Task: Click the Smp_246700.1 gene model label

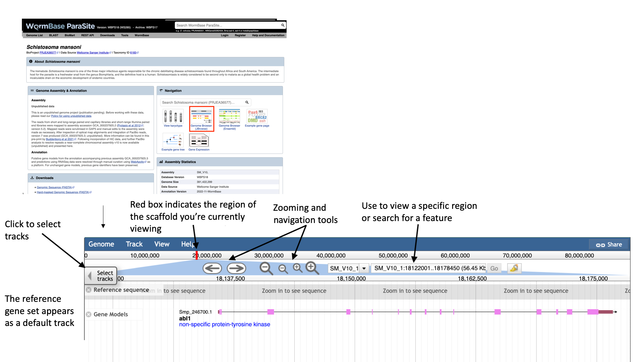Action: [195, 312]
